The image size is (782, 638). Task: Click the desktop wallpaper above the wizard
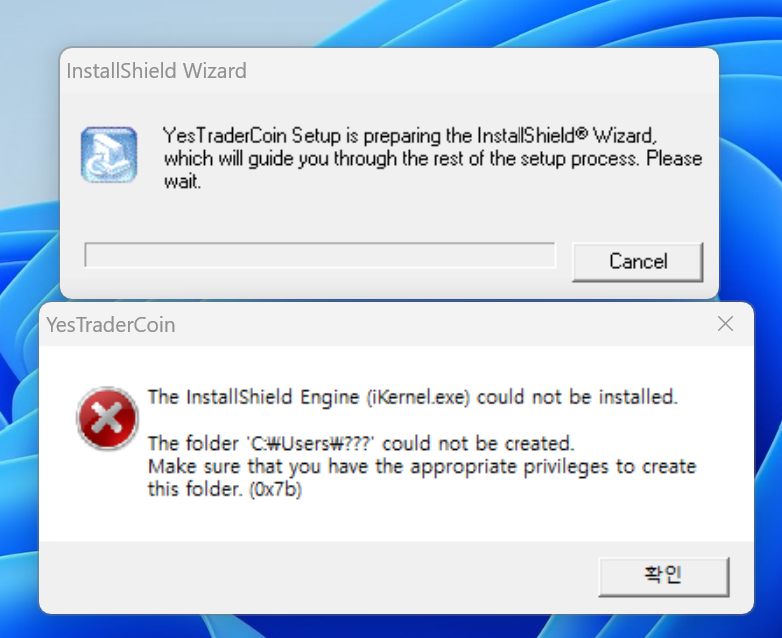tap(391, 22)
